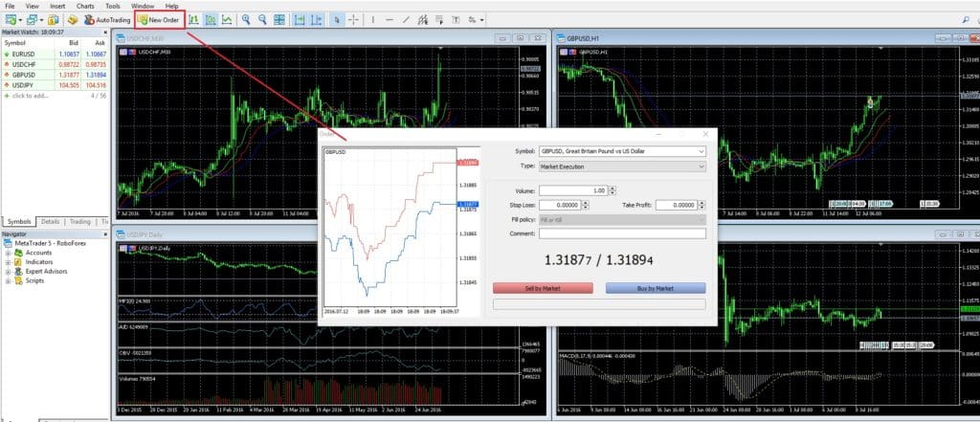Open Symbol dropdown in Order dialog
The width and height of the screenshot is (980, 422).
tap(622, 151)
